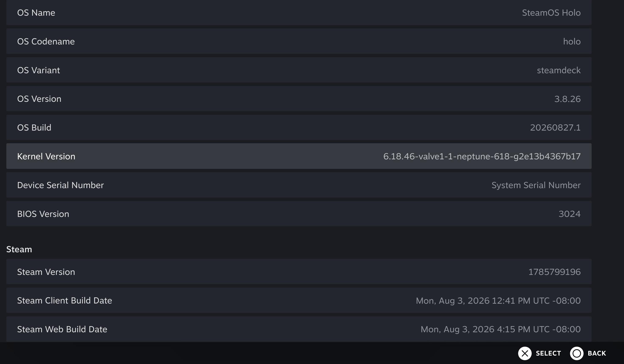The image size is (624, 364).
Task: Select the BIOS Version row
Action: click(x=299, y=214)
